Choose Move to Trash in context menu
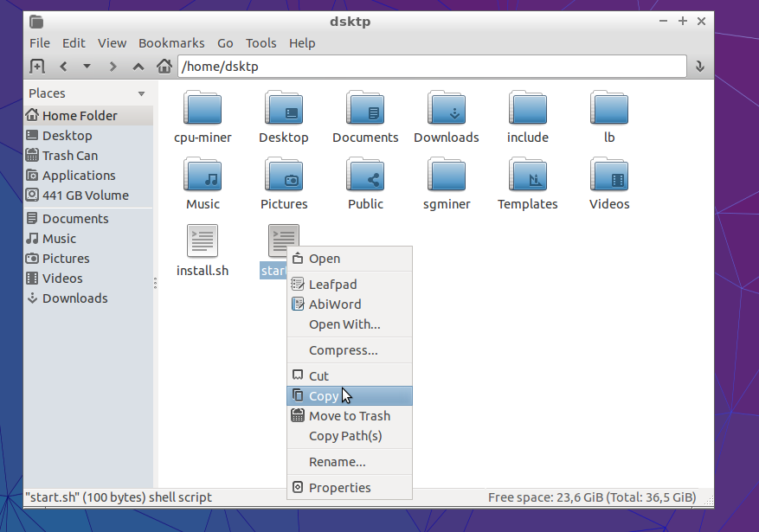The width and height of the screenshot is (759, 532). (349, 416)
